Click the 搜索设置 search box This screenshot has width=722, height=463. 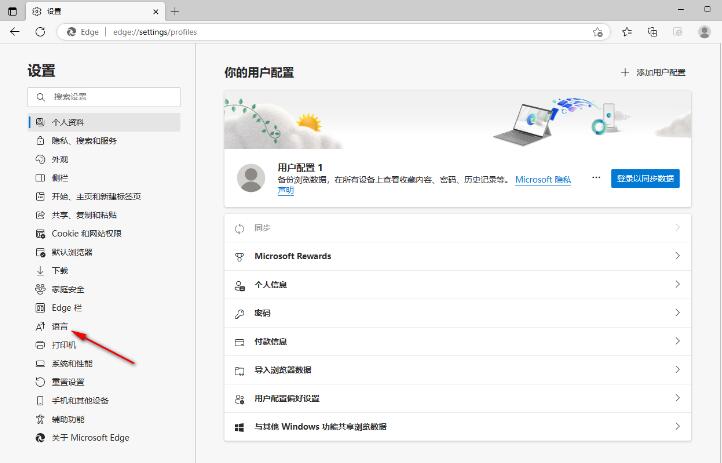[104, 97]
